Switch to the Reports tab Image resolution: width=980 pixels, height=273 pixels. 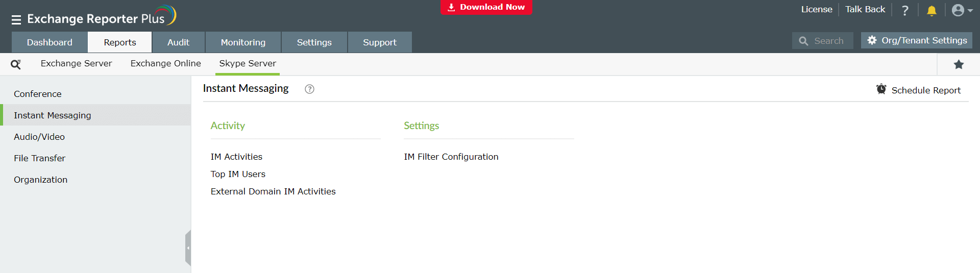click(120, 42)
